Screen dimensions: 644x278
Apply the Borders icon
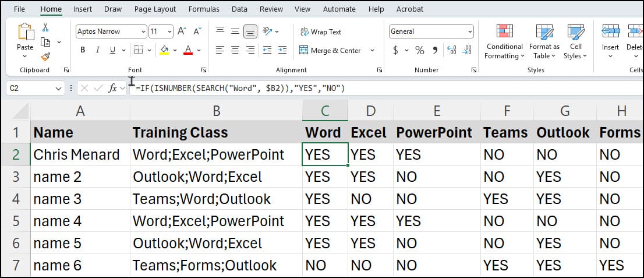pos(139,50)
